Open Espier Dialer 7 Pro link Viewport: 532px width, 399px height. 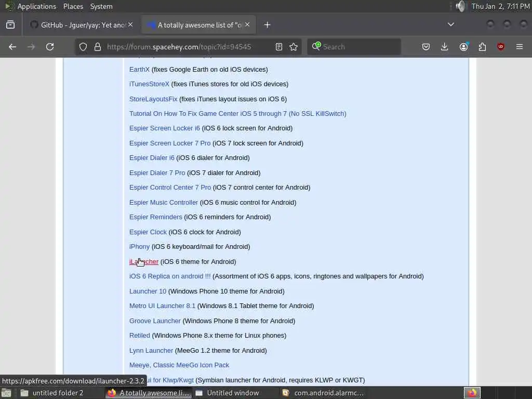coord(157,172)
